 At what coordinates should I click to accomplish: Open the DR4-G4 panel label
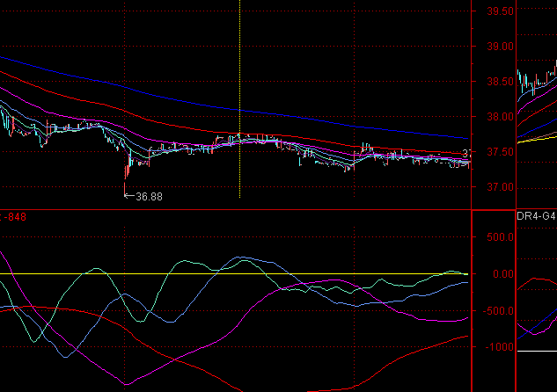[536, 215]
